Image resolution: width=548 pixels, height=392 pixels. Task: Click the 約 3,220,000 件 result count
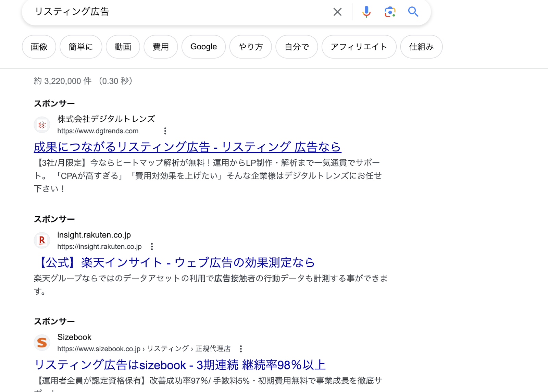63,81
